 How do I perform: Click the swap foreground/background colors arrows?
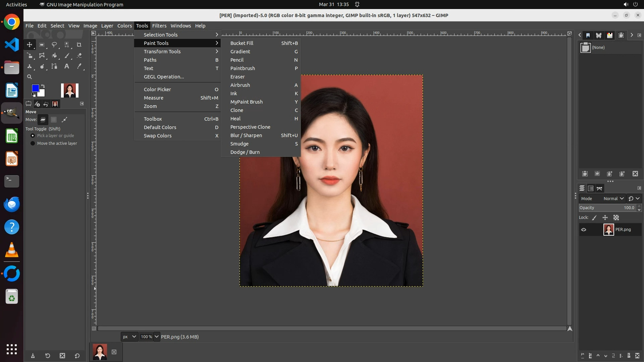click(x=43, y=86)
